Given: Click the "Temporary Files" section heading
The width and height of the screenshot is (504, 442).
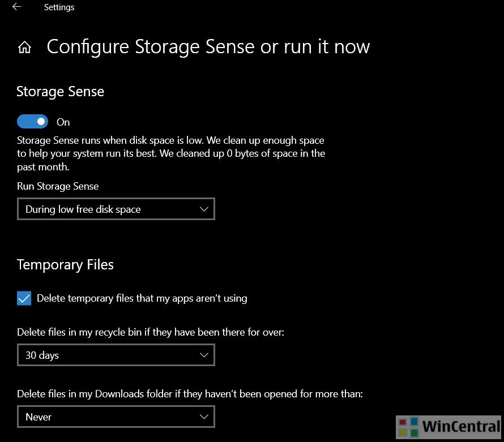Looking at the screenshot, I should pyautogui.click(x=65, y=265).
